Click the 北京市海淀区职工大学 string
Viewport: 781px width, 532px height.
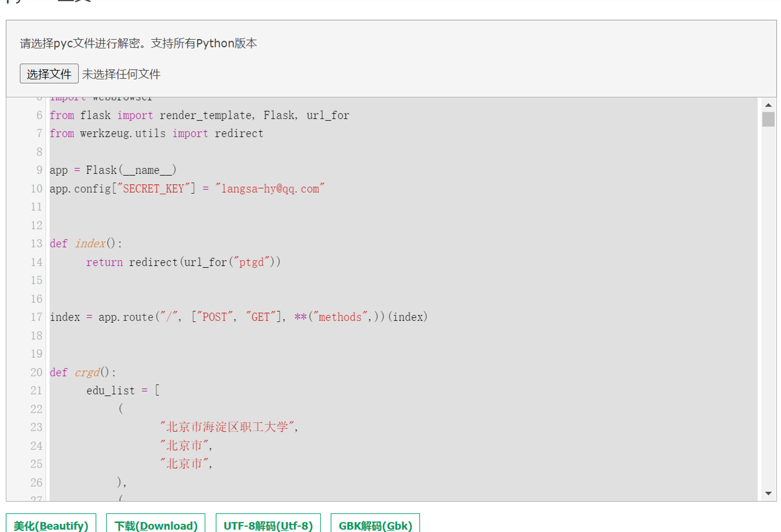point(227,427)
